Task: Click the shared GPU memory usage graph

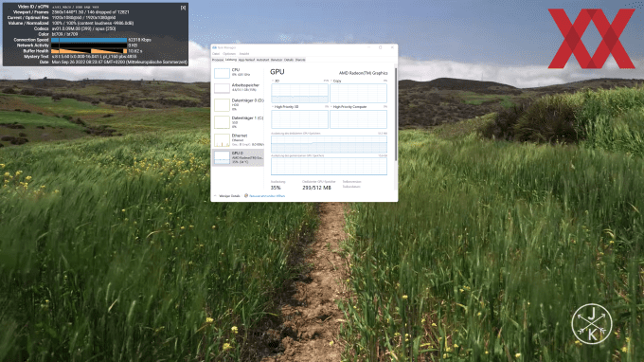Action: point(329,167)
